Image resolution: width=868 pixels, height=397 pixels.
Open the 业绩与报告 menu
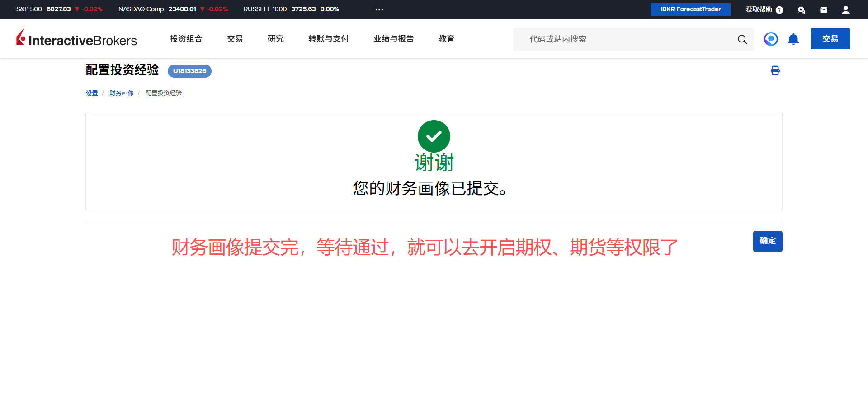point(393,39)
